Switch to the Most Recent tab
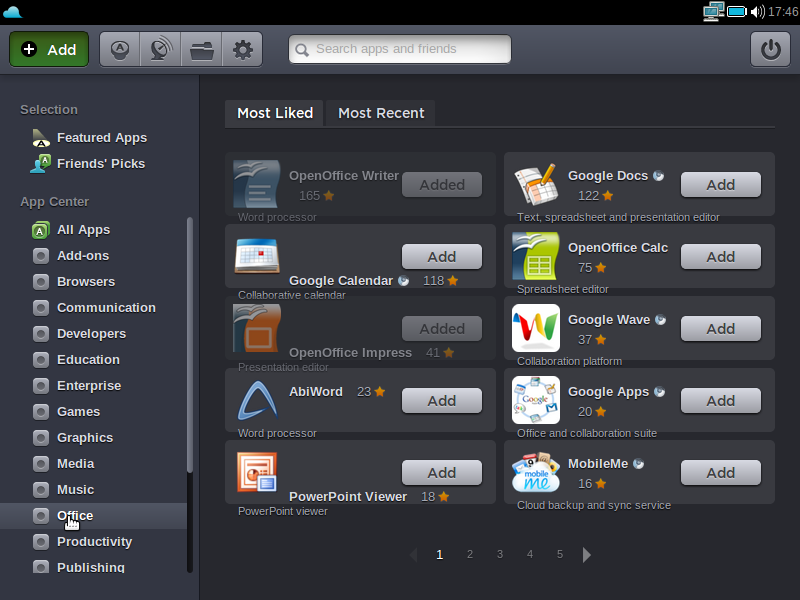The width and height of the screenshot is (800, 600). pos(381,113)
